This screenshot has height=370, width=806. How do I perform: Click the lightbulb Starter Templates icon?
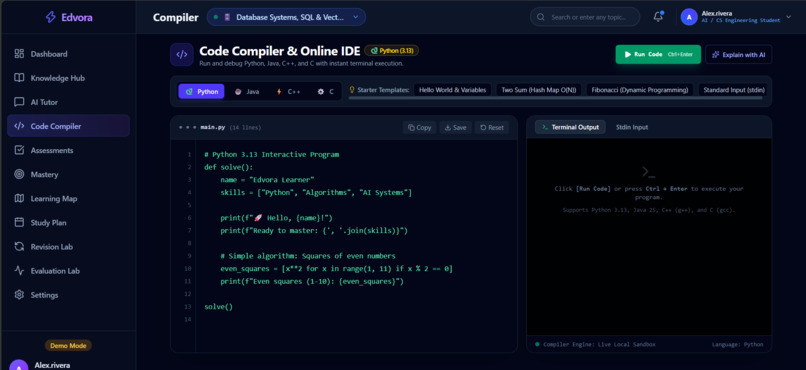(x=352, y=90)
